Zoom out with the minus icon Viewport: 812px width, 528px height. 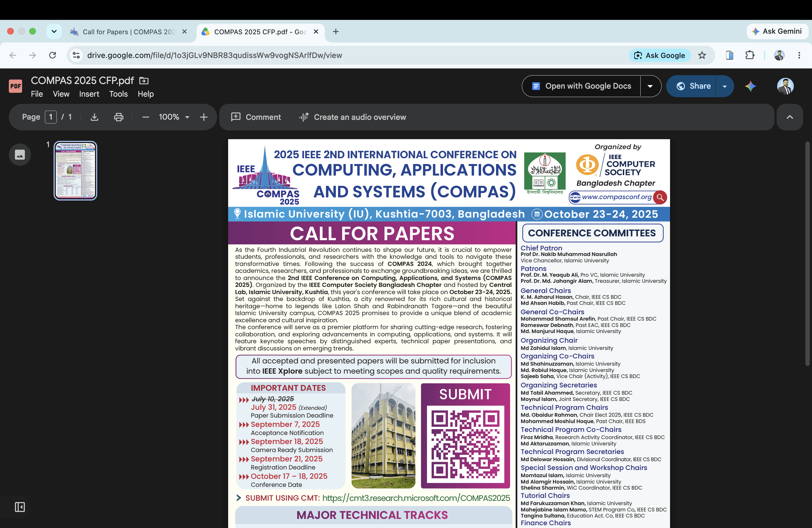tap(146, 117)
